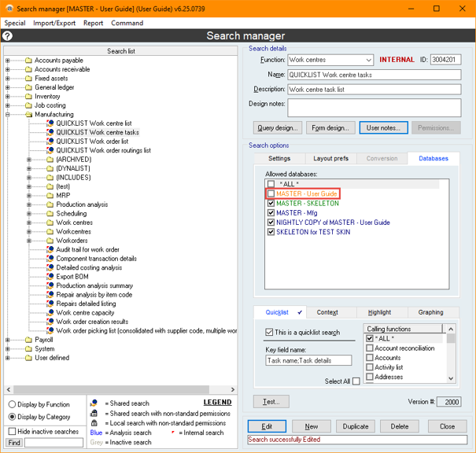This screenshot has height=453, width=476.
Task: Click the Delete button
Action: [x=400, y=426]
